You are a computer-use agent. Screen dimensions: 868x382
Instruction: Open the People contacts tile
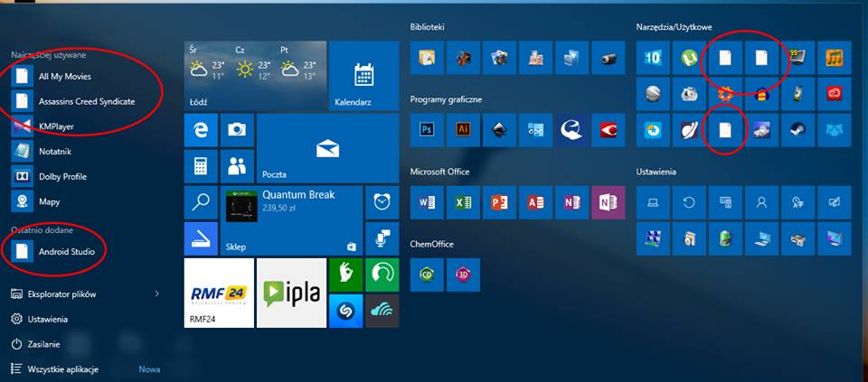click(237, 166)
